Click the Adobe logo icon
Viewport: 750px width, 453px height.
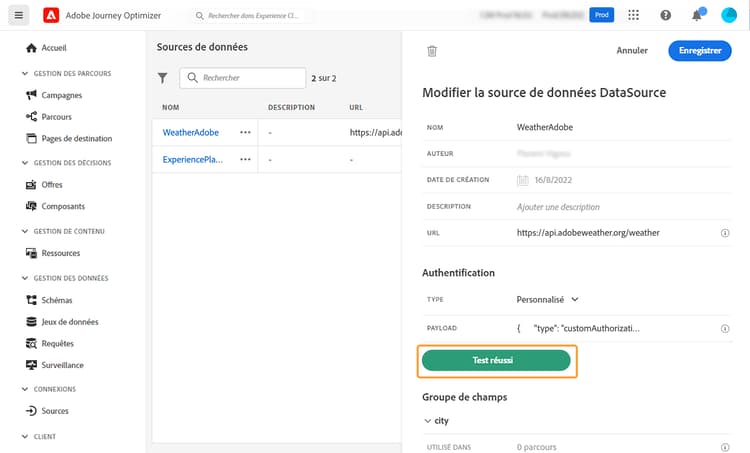click(x=51, y=15)
